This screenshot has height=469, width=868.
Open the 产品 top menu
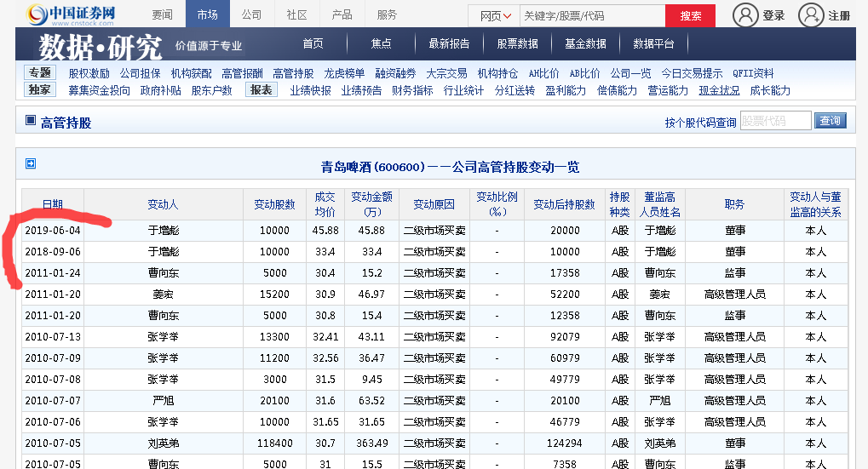click(342, 14)
